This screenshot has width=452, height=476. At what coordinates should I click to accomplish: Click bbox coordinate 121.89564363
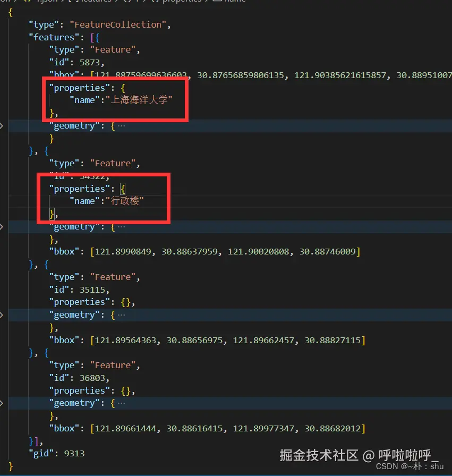(x=126, y=341)
